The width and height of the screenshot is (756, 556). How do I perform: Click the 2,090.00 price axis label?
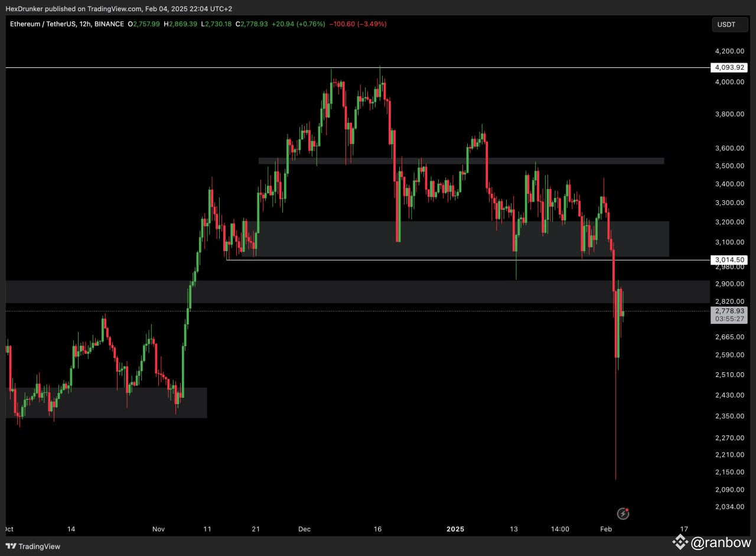point(730,490)
